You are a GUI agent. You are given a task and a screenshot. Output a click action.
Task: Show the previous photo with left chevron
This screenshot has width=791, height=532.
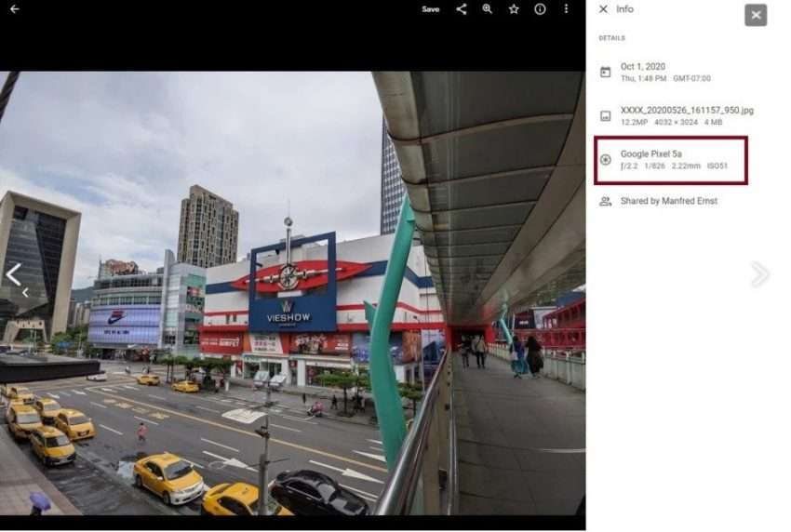14,274
